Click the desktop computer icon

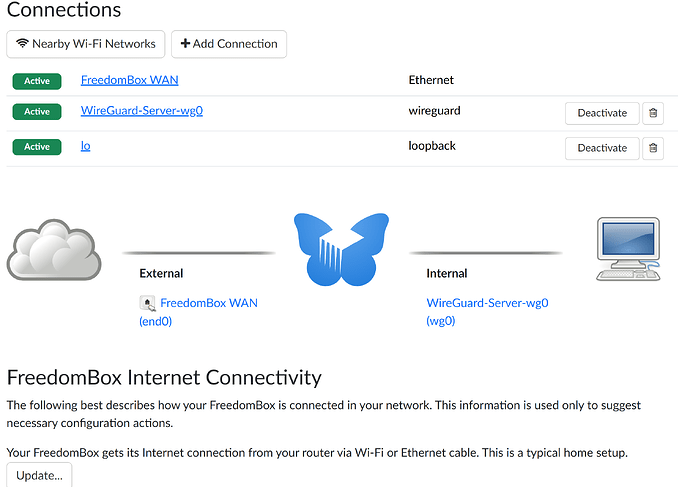point(628,249)
